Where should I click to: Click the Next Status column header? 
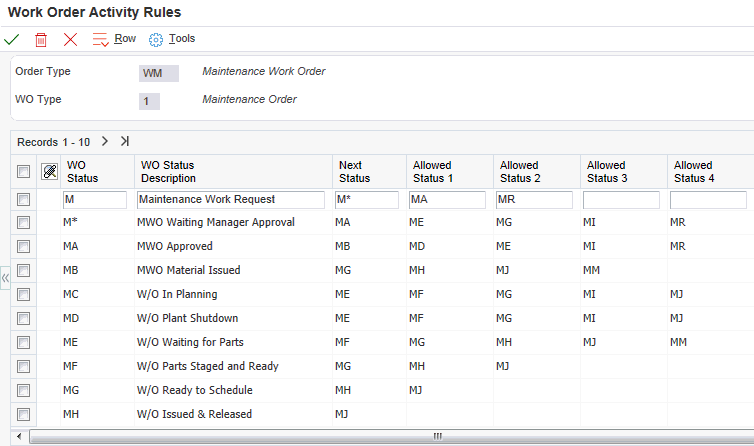pos(354,171)
